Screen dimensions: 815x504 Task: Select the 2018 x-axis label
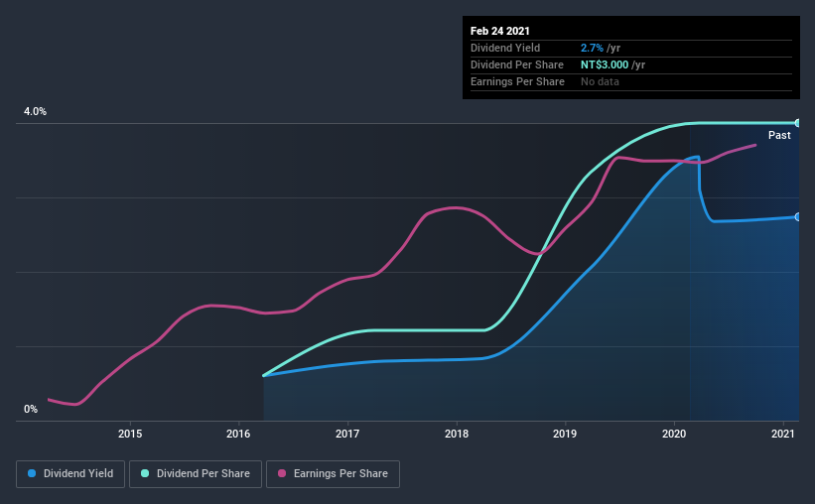point(457,434)
